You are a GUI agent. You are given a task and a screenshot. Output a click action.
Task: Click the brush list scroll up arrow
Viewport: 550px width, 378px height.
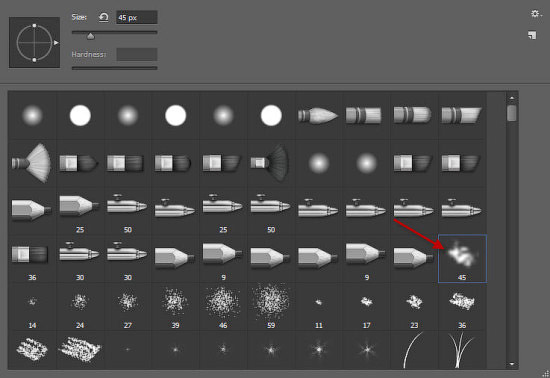pos(512,98)
